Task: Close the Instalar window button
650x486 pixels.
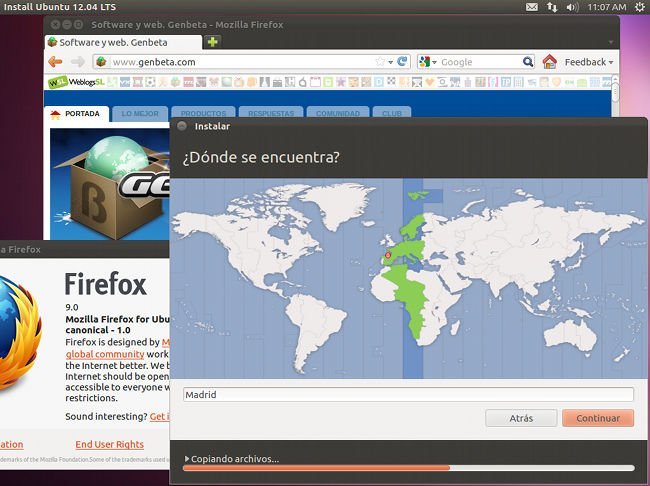Action: tap(182, 126)
